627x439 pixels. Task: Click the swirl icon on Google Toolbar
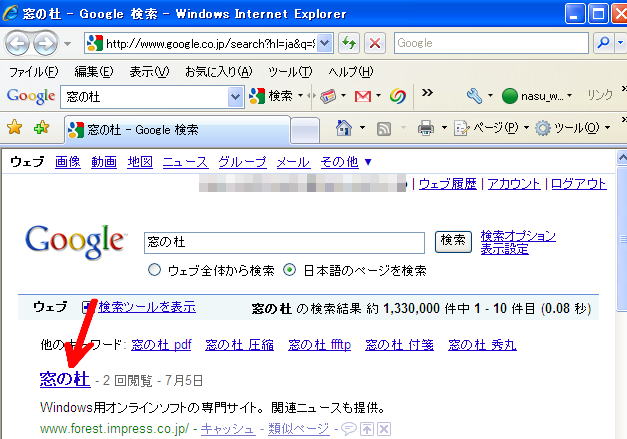coord(398,96)
